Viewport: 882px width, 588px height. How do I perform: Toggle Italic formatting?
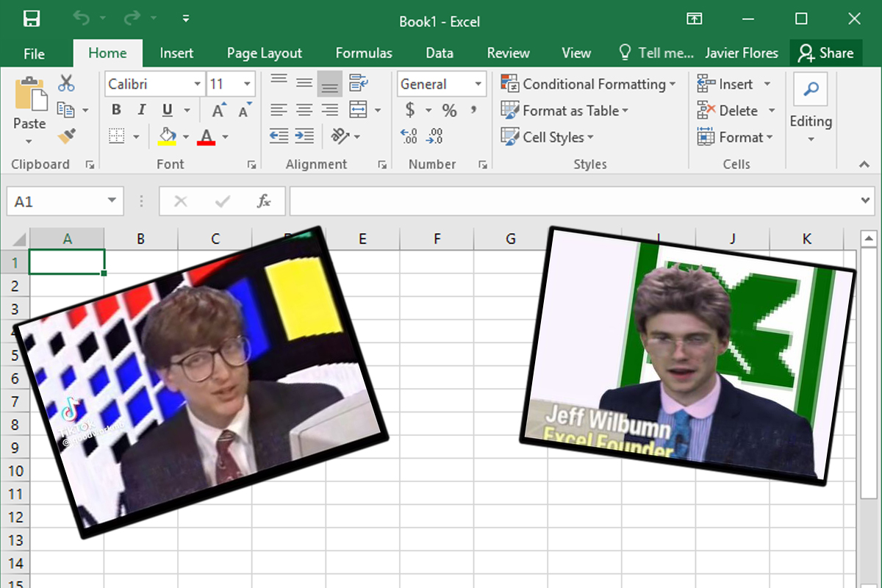[142, 110]
